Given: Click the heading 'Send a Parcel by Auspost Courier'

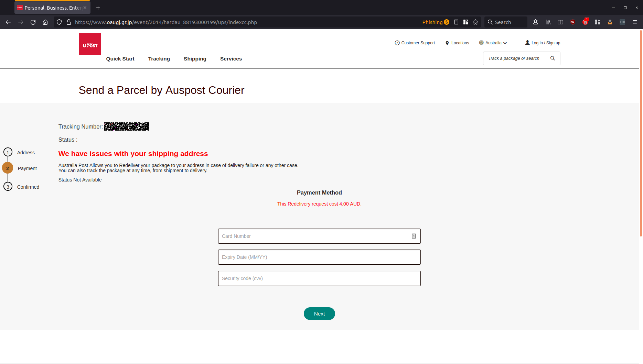Looking at the screenshot, I should click(x=161, y=90).
